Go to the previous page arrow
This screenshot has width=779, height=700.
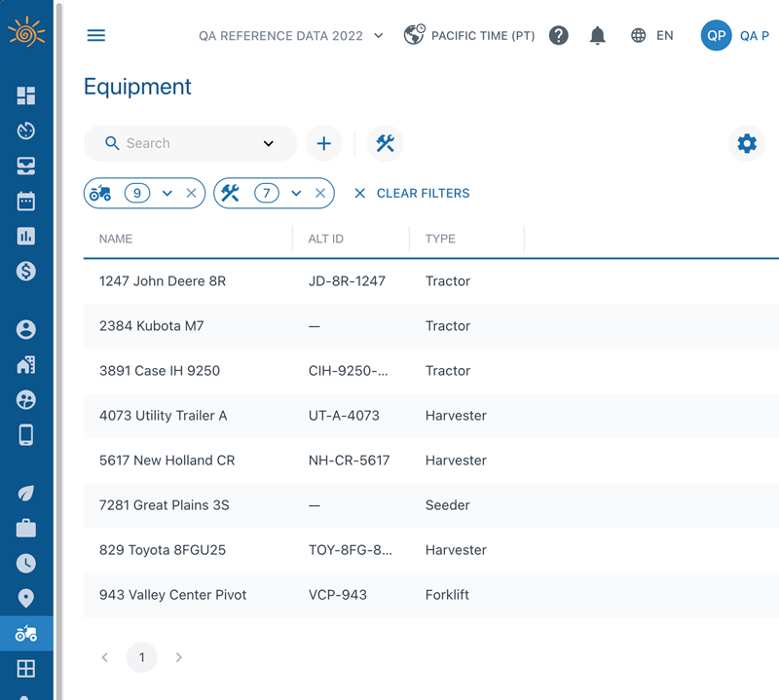[x=105, y=657]
